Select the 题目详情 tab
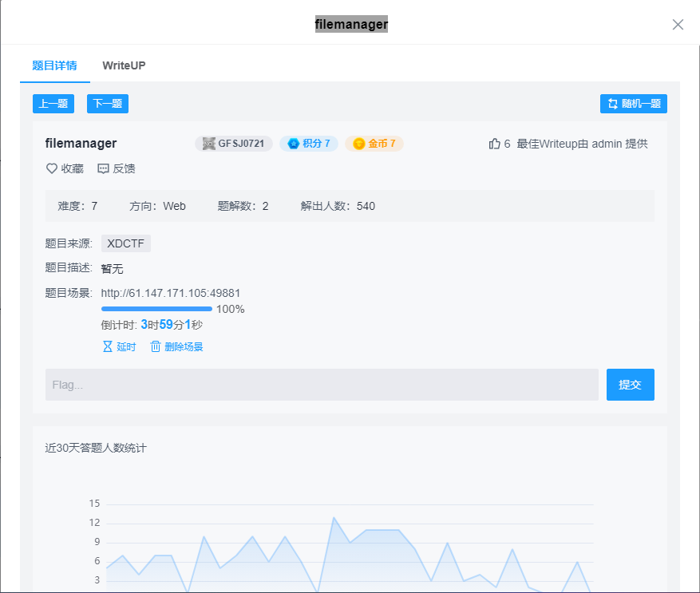 (x=54, y=65)
